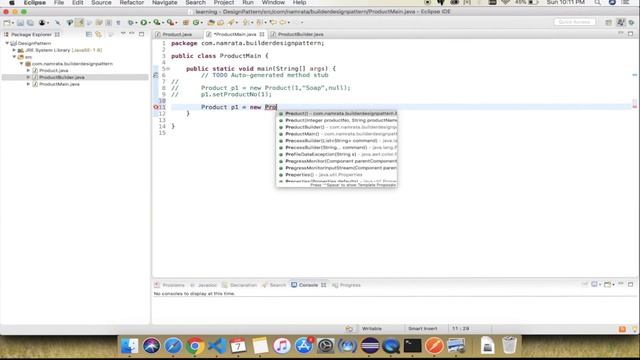This screenshot has height=360, width=640.
Task: Switch to ProductBuilder.java editor tab
Action: 300,34
